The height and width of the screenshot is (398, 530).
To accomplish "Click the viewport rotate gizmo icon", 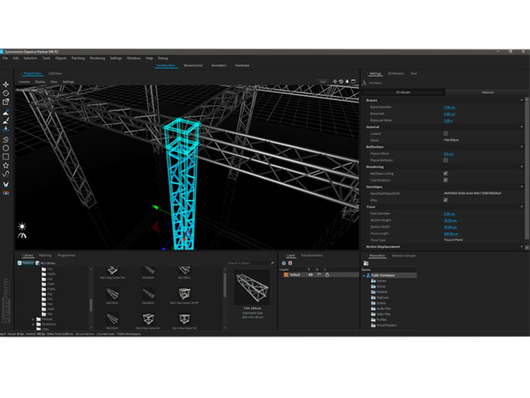I will click(341, 81).
